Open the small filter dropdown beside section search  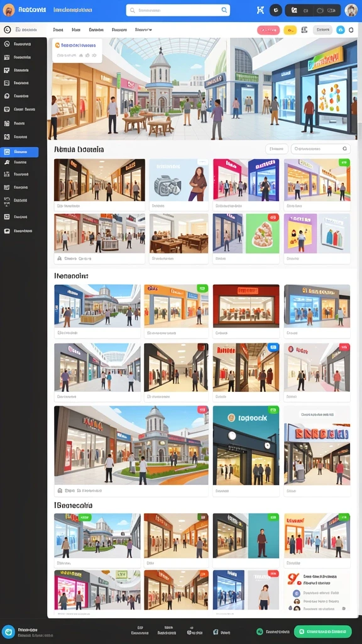[x=277, y=149]
